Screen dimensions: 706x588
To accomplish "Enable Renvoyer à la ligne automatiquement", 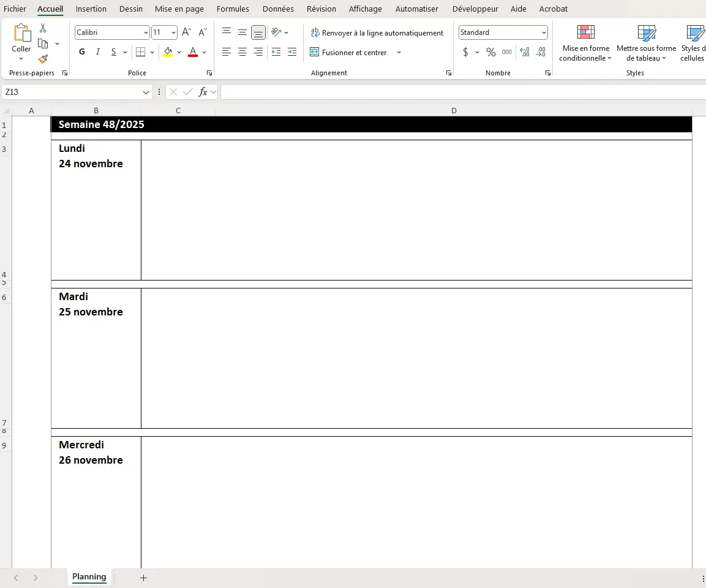I will [x=377, y=32].
